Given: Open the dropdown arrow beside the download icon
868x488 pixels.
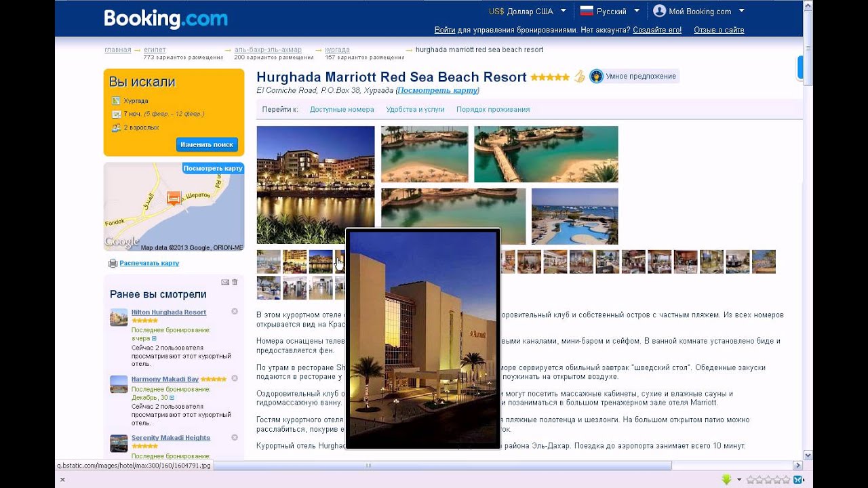Looking at the screenshot, I should pyautogui.click(x=739, y=480).
